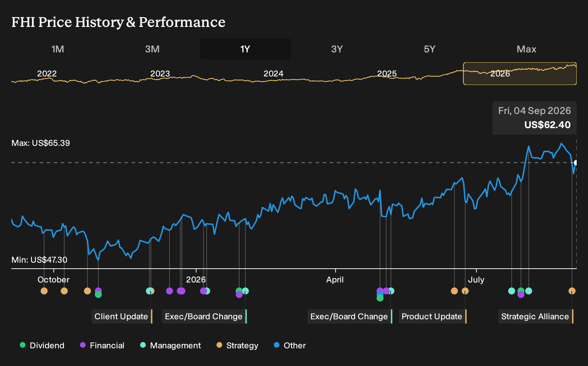Open the Strategic Alliance event label

tap(536, 316)
